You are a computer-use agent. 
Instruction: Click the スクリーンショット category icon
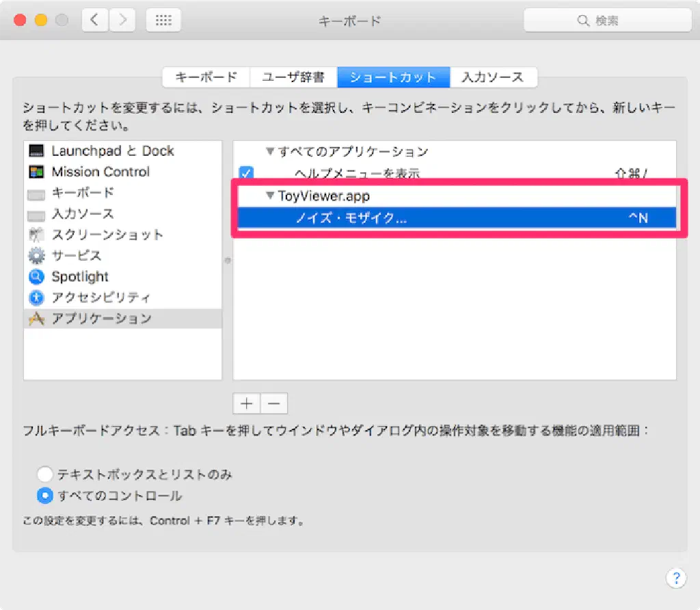[x=38, y=235]
